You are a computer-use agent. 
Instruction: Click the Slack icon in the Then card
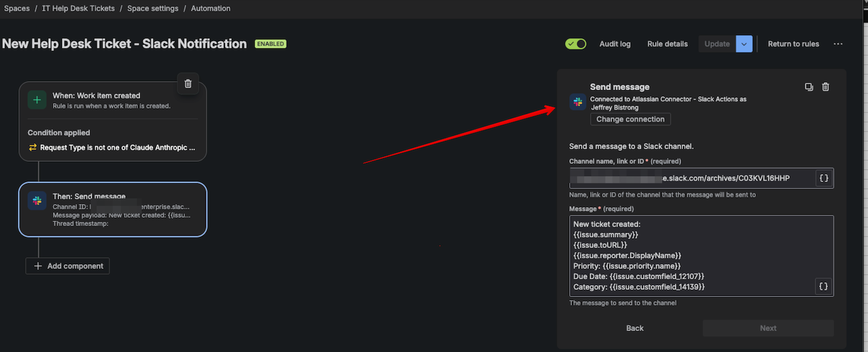tap(37, 201)
